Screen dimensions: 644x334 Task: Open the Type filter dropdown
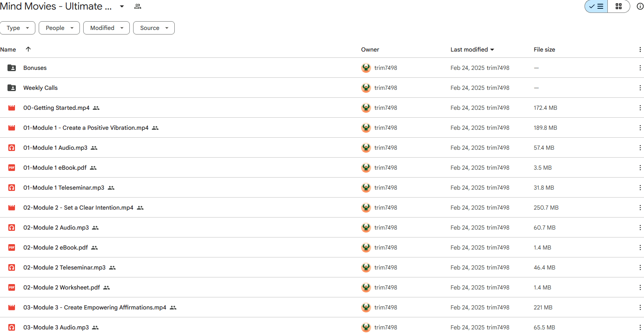pos(17,28)
